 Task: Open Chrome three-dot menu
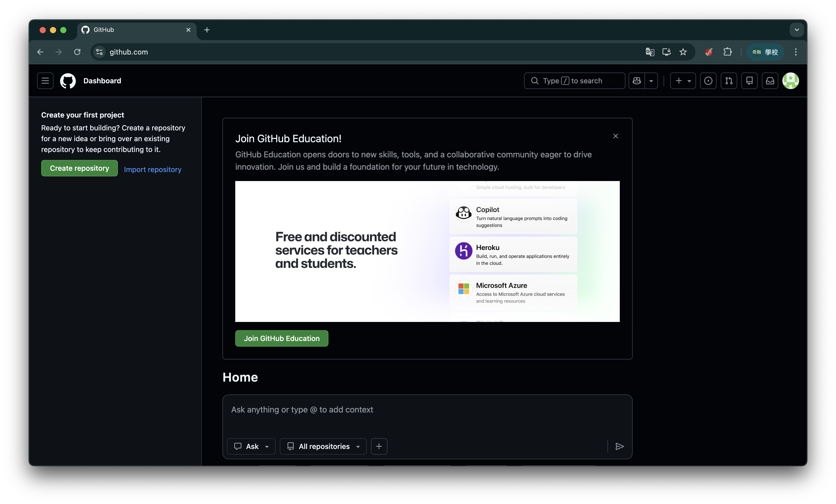796,52
